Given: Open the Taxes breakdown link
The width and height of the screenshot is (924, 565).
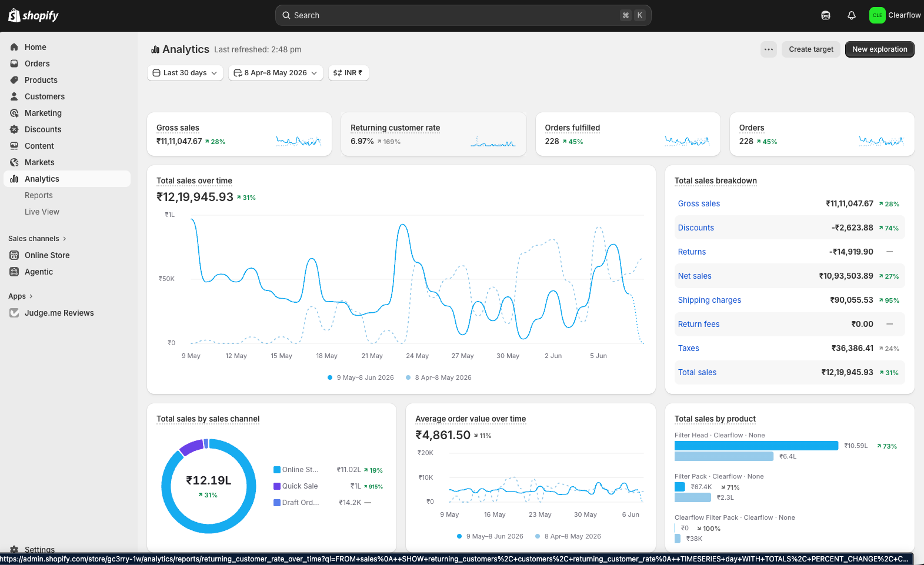Looking at the screenshot, I should point(689,348).
